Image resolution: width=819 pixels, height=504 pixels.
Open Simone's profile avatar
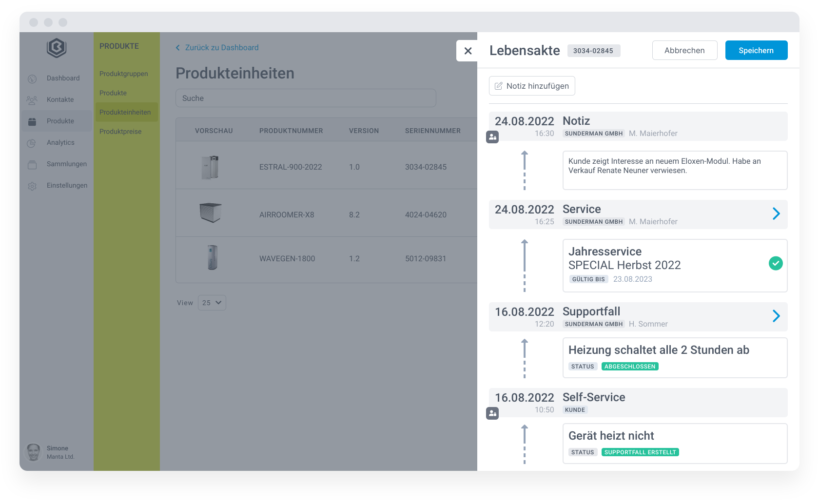click(x=33, y=452)
